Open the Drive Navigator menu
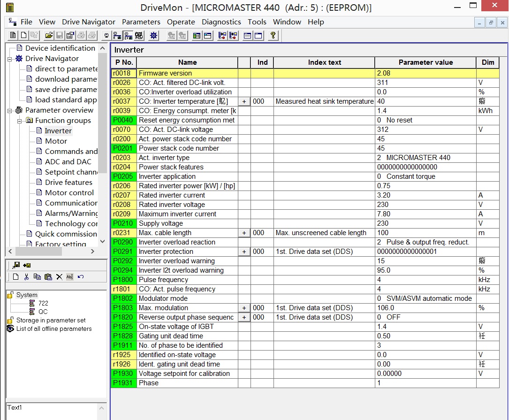 (89, 22)
